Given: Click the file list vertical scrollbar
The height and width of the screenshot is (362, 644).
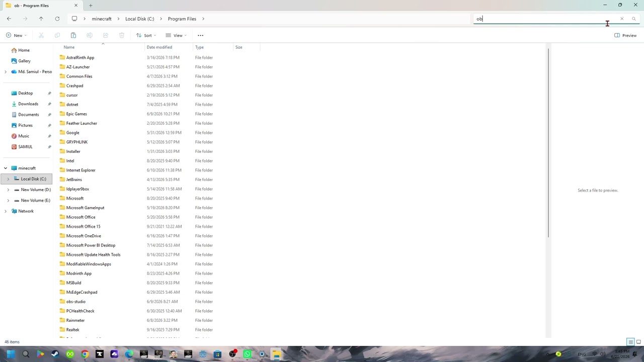Looking at the screenshot, I should [x=548, y=143].
